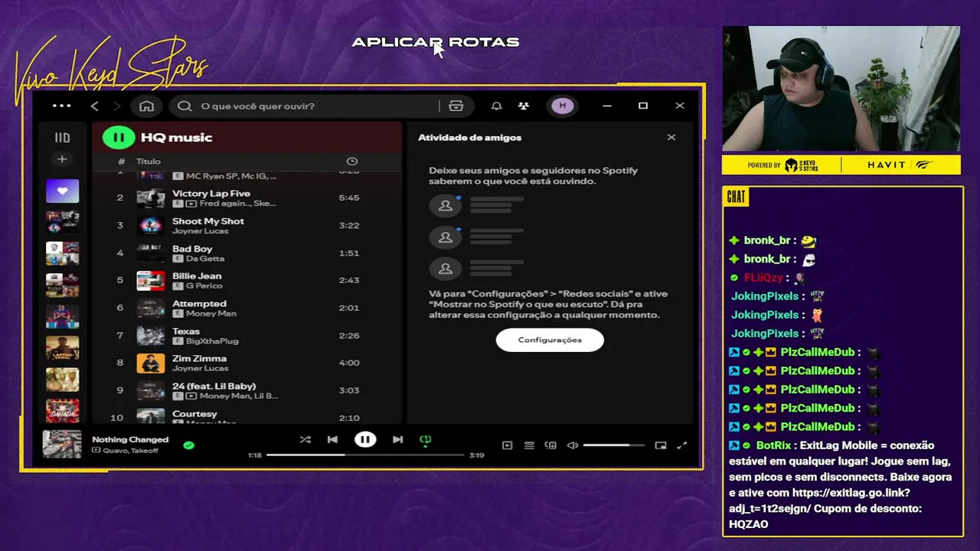980x551 pixels.
Task: Close the 'Atividade de amigos' panel
Action: coord(671,138)
